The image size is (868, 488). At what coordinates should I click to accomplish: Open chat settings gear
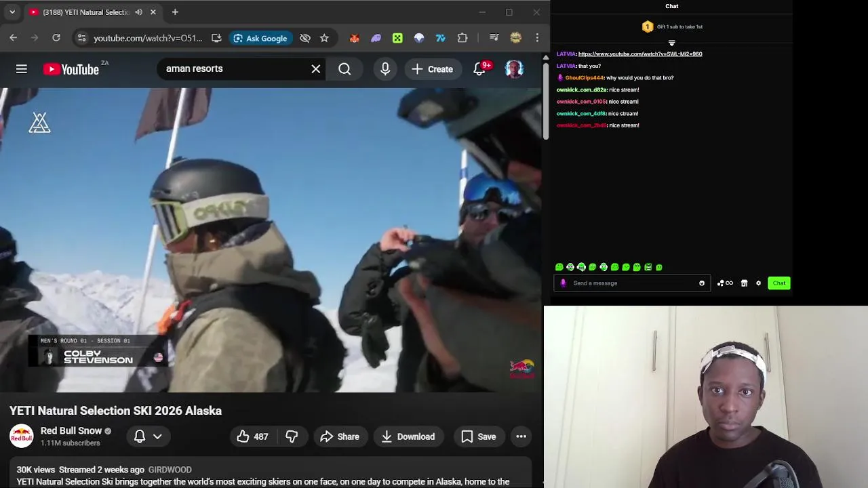tap(758, 283)
